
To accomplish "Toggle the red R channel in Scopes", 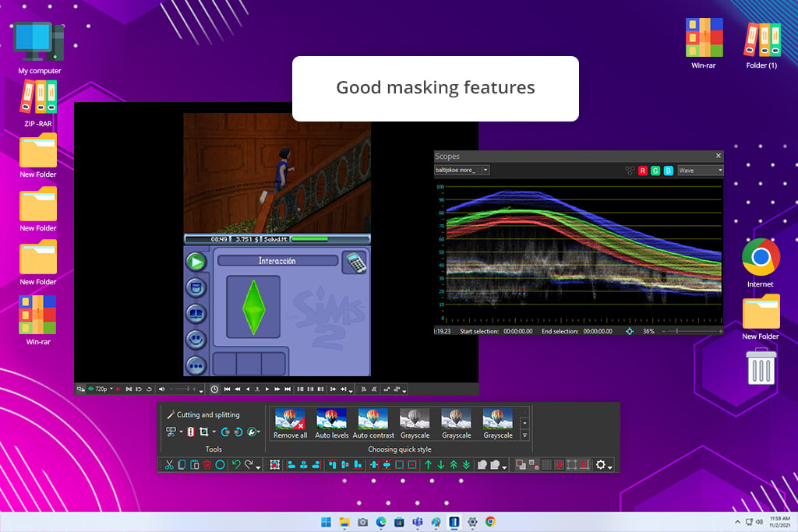I will click(x=643, y=171).
